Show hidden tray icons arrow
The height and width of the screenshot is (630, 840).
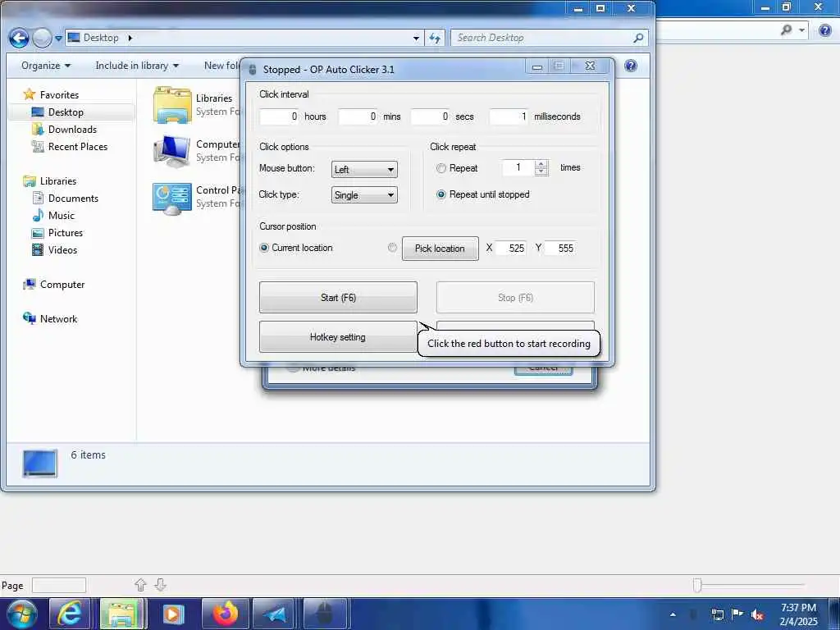(x=673, y=614)
